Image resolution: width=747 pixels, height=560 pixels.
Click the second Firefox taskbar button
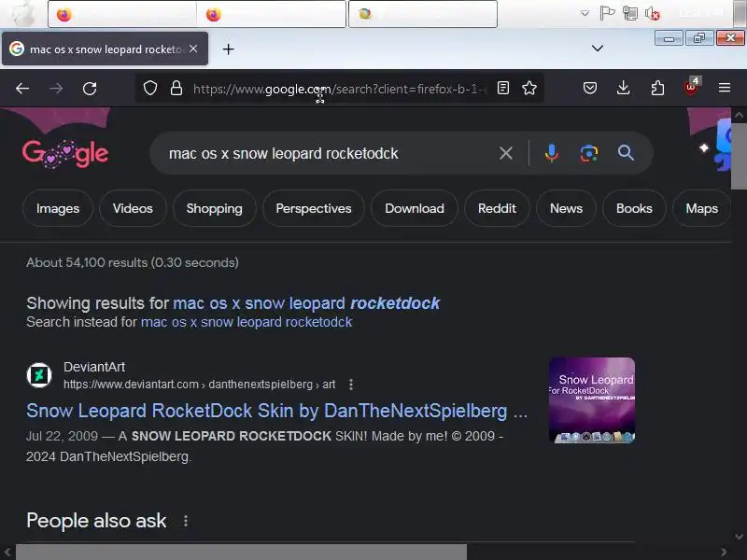tap(272, 14)
